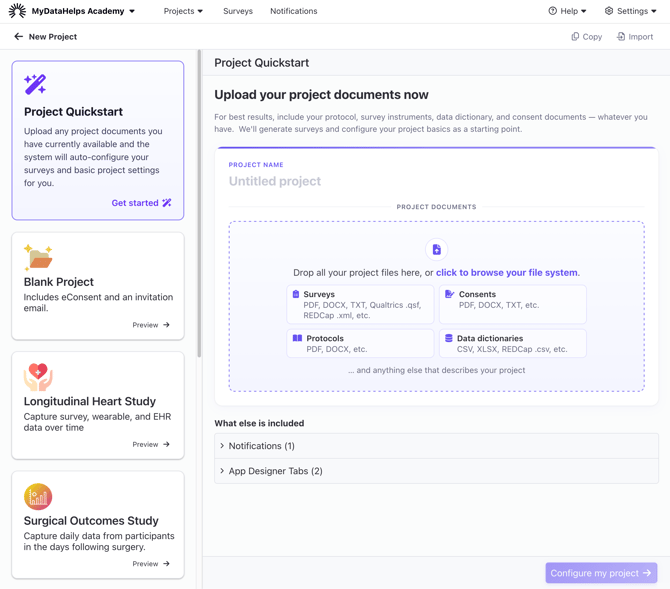Click the Configure my project button
This screenshot has width=670, height=589.
coord(601,573)
